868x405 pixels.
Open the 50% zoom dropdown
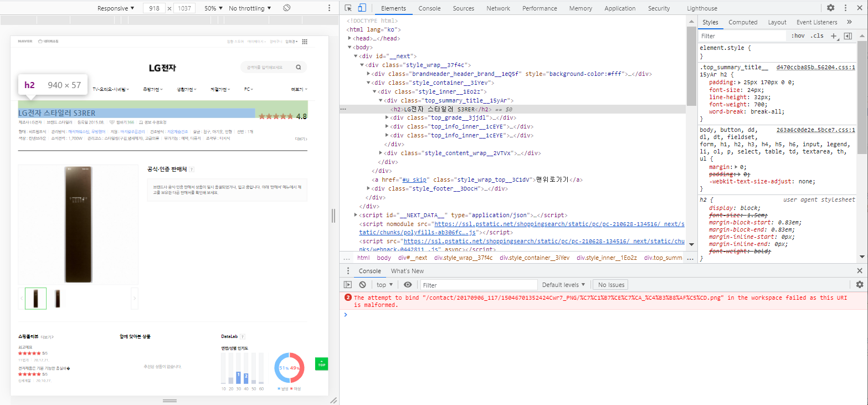click(214, 8)
